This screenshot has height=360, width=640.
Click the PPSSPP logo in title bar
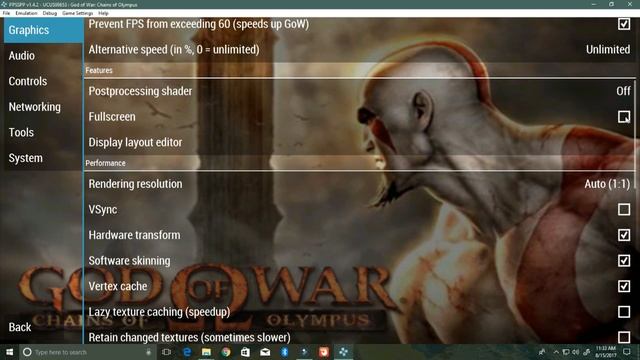tap(4, 4)
